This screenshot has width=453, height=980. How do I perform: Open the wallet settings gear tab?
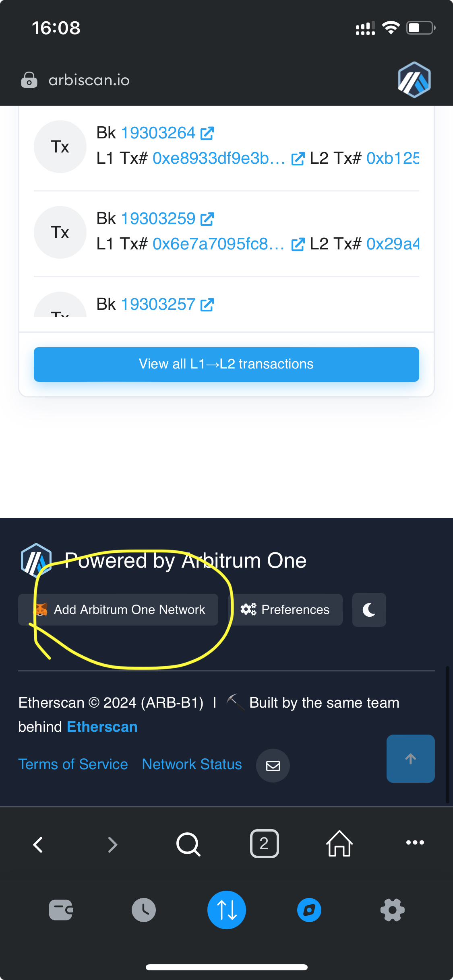coord(392,910)
